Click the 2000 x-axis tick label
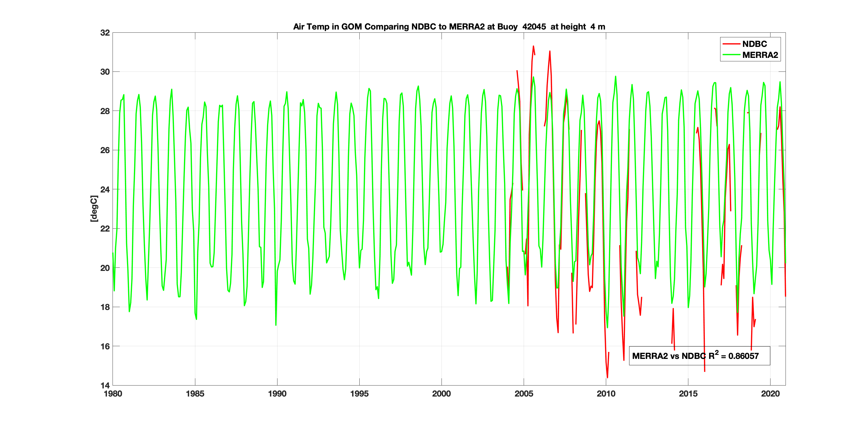 pos(442,394)
